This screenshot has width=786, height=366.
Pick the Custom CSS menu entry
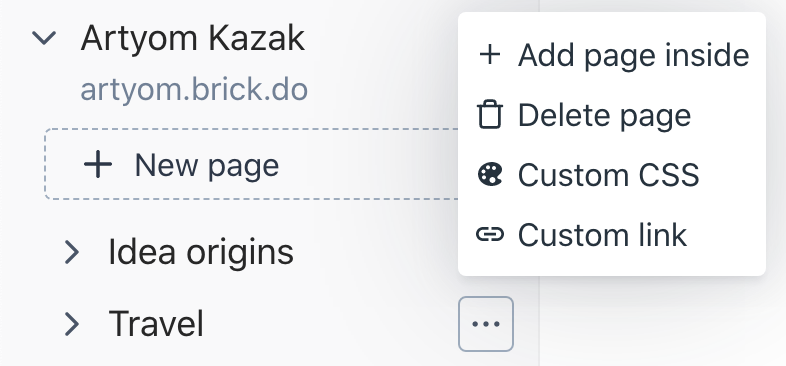tap(612, 175)
